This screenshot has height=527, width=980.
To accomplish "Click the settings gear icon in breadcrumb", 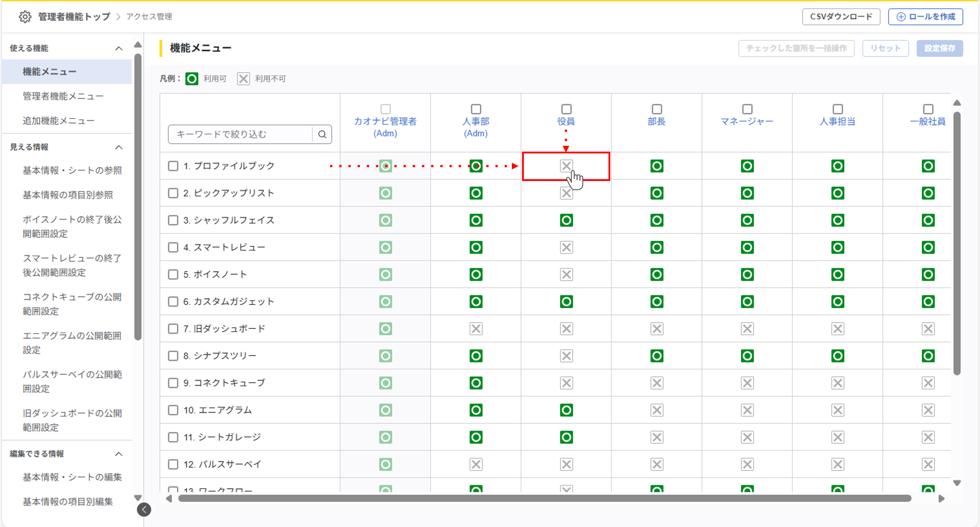I will click(x=25, y=16).
